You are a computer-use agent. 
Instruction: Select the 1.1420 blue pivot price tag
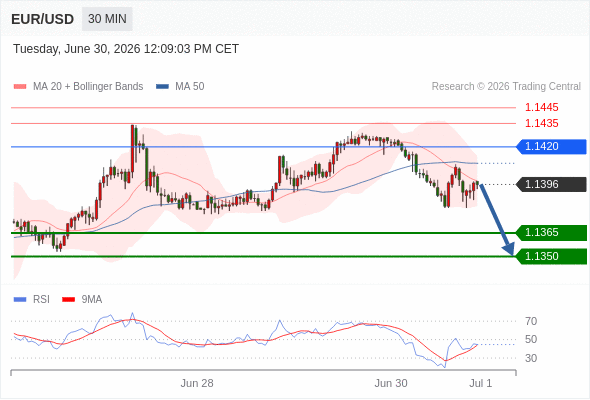coord(551,146)
